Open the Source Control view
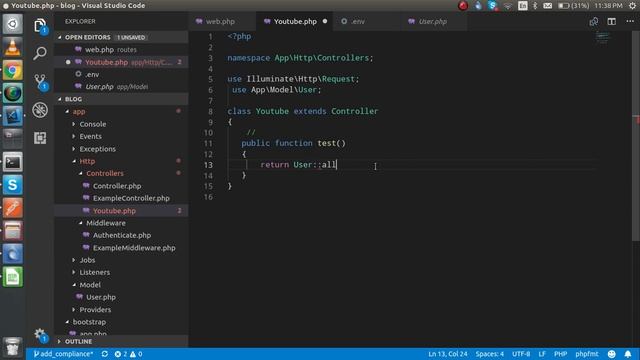The width and height of the screenshot is (640, 360). pos(40,82)
